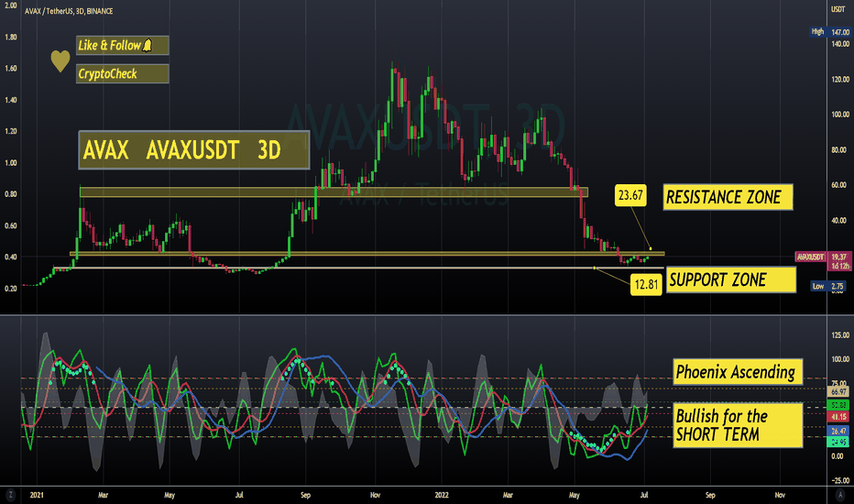Viewport: 854px width, 504px height.
Task: Select the 'AVAX AVAXUSDT 3D' title box
Action: (194, 150)
